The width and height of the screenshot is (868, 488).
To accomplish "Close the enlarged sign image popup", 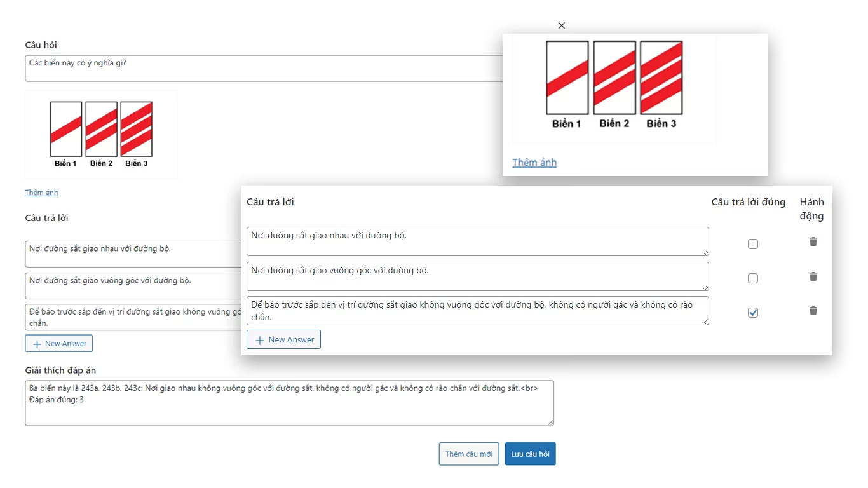I will tap(561, 25).
